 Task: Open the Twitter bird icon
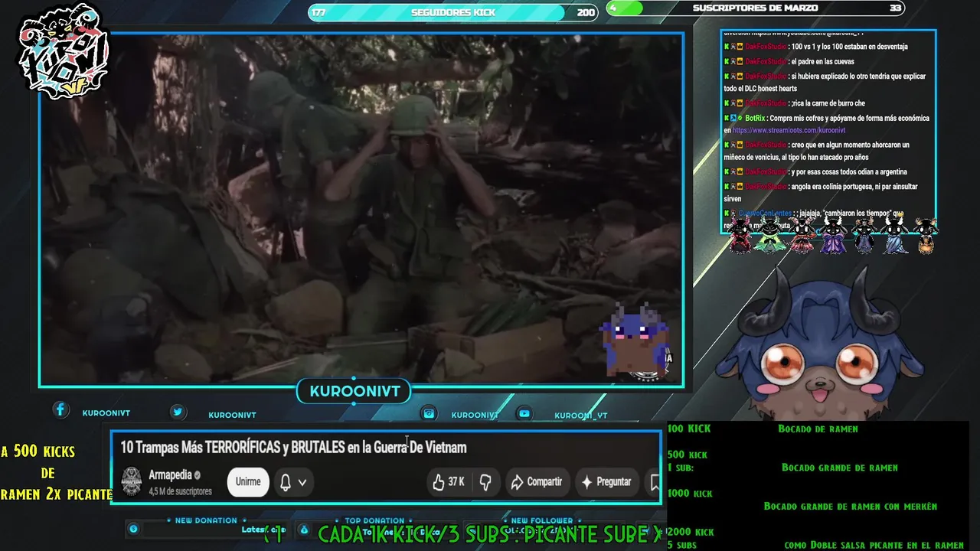[x=178, y=412]
